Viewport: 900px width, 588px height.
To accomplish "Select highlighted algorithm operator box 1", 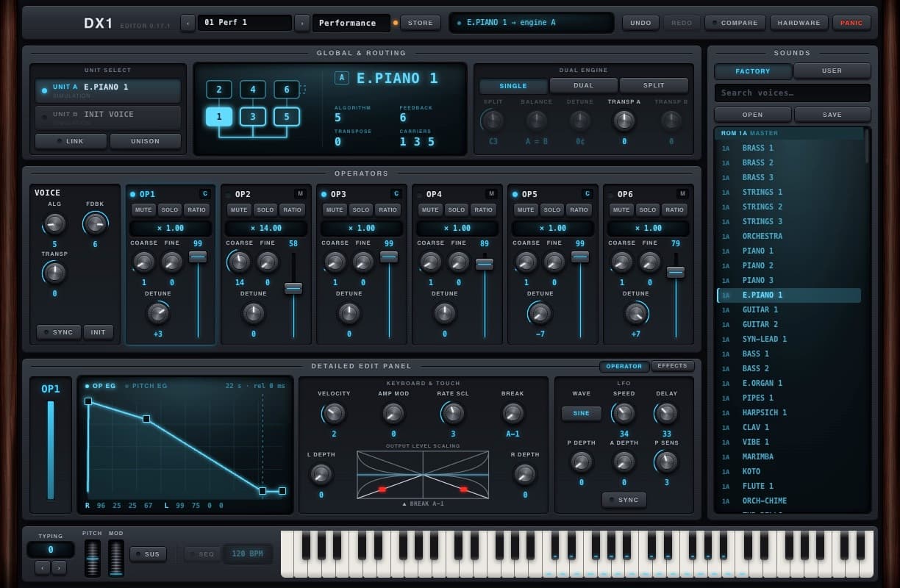I will (218, 116).
